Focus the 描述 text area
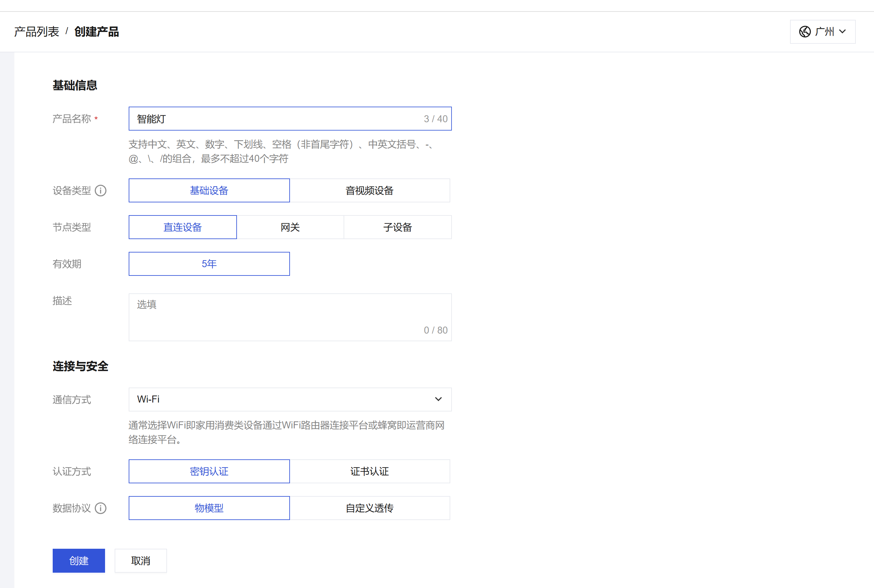Image resolution: width=874 pixels, height=588 pixels. coord(290,317)
